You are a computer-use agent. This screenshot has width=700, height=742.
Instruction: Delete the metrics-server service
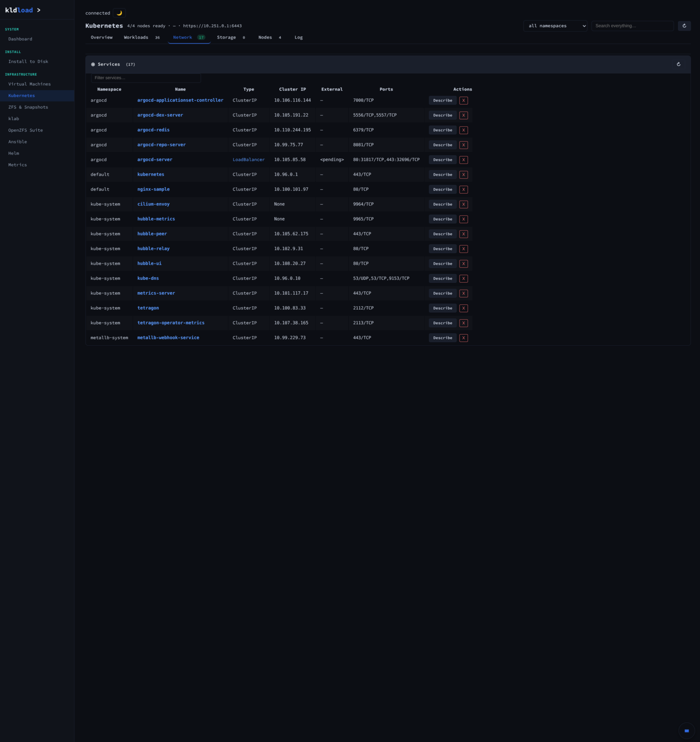tap(463, 293)
